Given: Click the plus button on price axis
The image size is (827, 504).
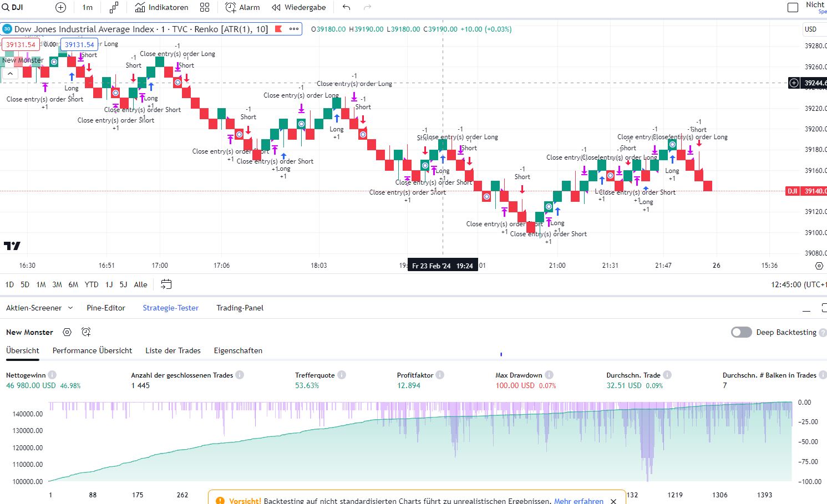Looking at the screenshot, I should pyautogui.click(x=794, y=83).
